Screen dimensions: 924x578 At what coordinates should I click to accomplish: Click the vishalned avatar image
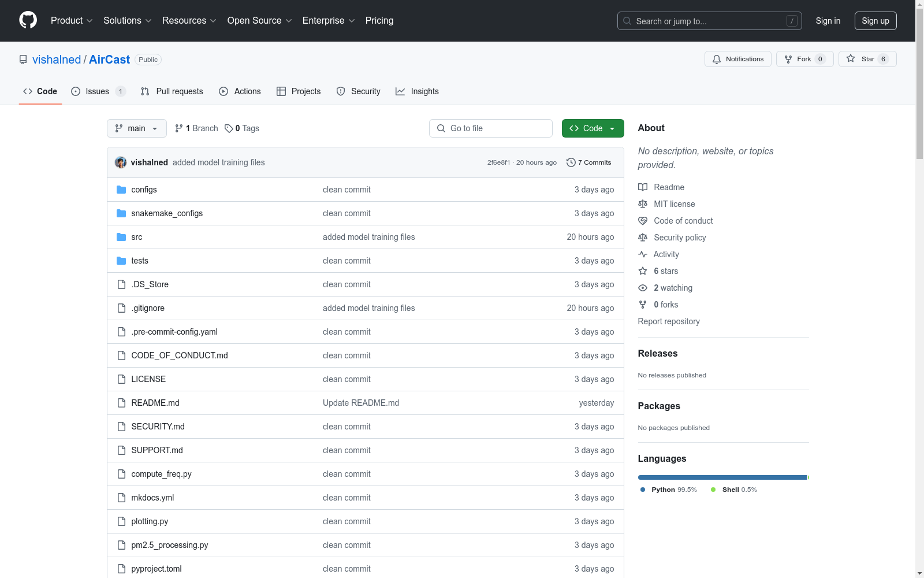point(121,162)
